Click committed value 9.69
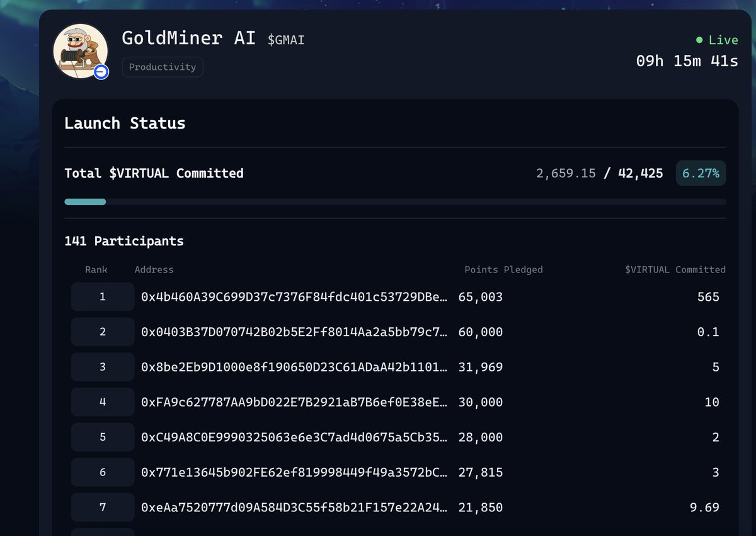This screenshot has width=756, height=536. click(704, 507)
